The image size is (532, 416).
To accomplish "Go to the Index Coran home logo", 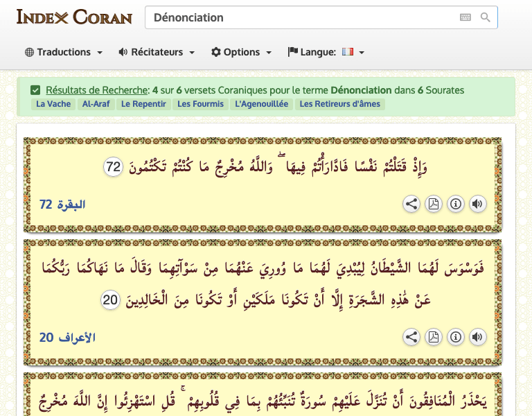I will 74,17.
